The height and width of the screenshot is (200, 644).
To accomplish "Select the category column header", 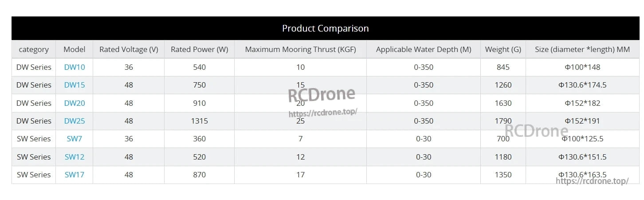I will coord(34,49).
